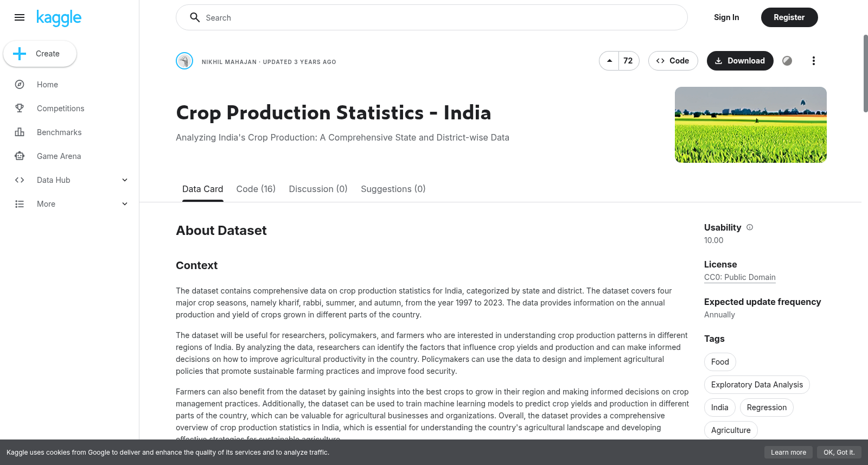Open the Suggestions (0) tab
This screenshot has width=868, height=465.
[393, 189]
